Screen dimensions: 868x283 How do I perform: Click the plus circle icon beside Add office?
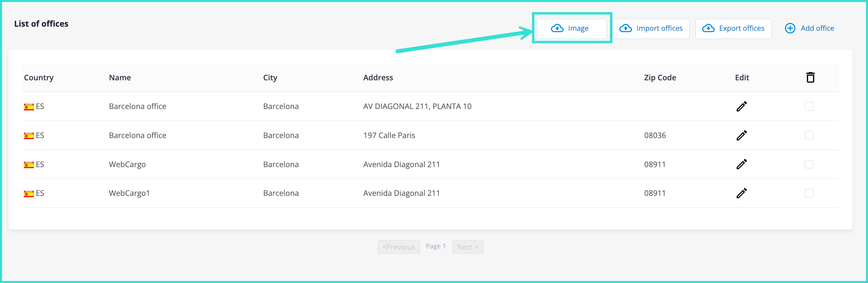click(790, 28)
